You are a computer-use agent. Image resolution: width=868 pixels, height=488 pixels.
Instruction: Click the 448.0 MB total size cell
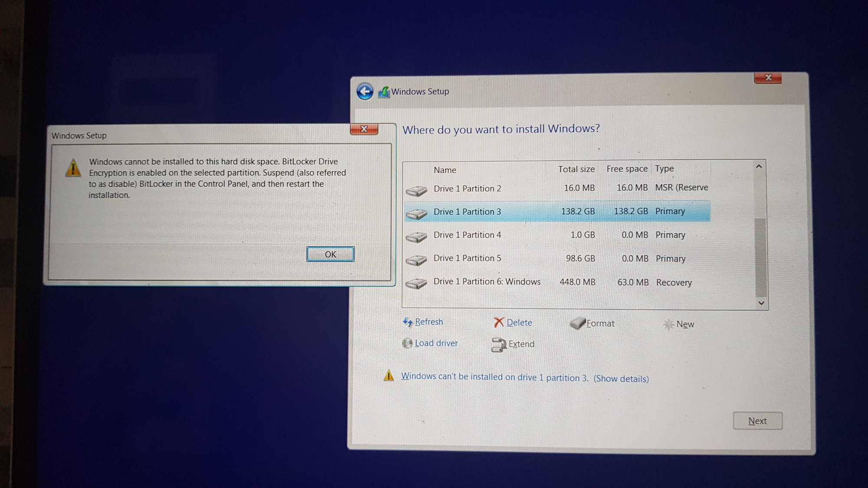click(578, 282)
